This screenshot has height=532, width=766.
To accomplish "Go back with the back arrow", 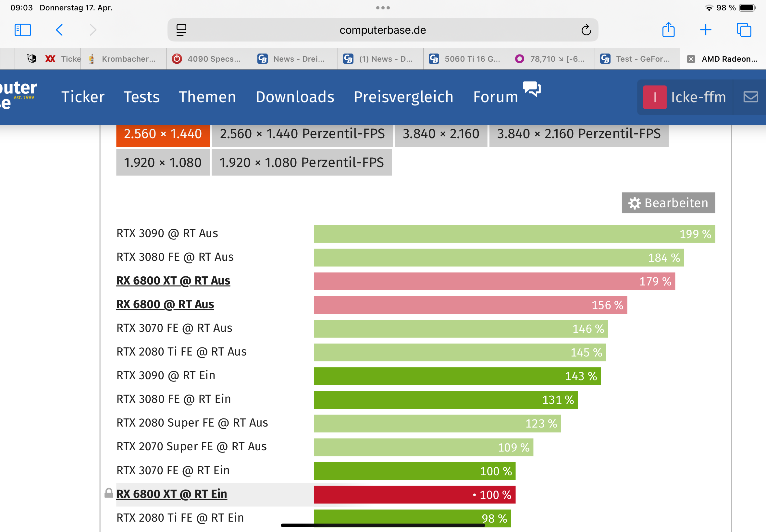I will point(59,30).
